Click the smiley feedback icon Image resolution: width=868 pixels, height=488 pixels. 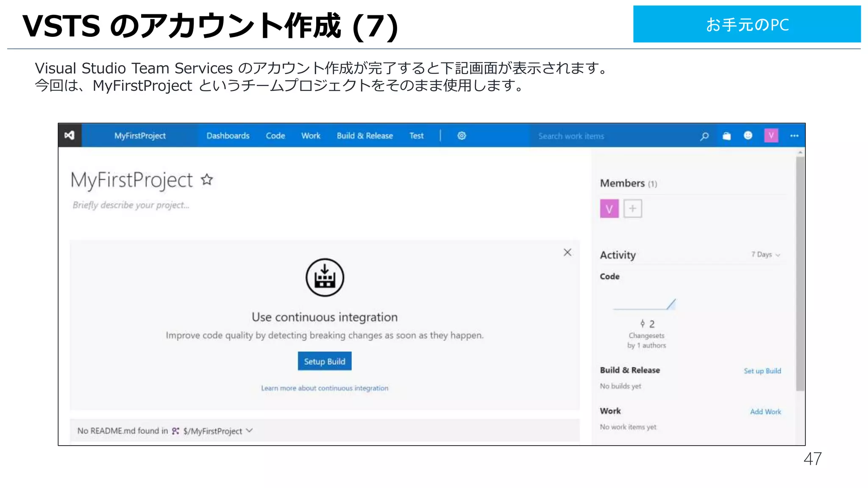(748, 136)
